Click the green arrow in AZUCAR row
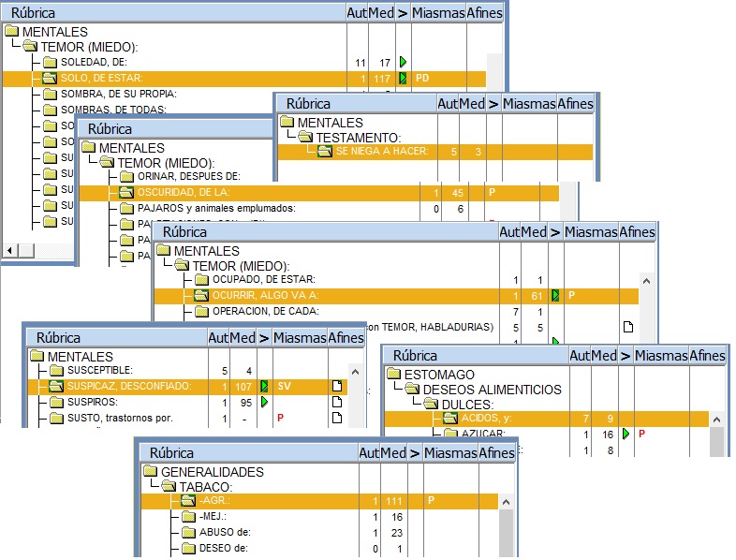This screenshot has width=736, height=560. pos(626,435)
